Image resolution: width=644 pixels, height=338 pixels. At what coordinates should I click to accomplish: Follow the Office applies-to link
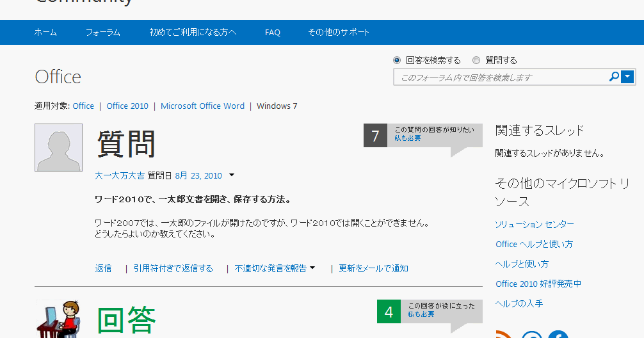83,106
